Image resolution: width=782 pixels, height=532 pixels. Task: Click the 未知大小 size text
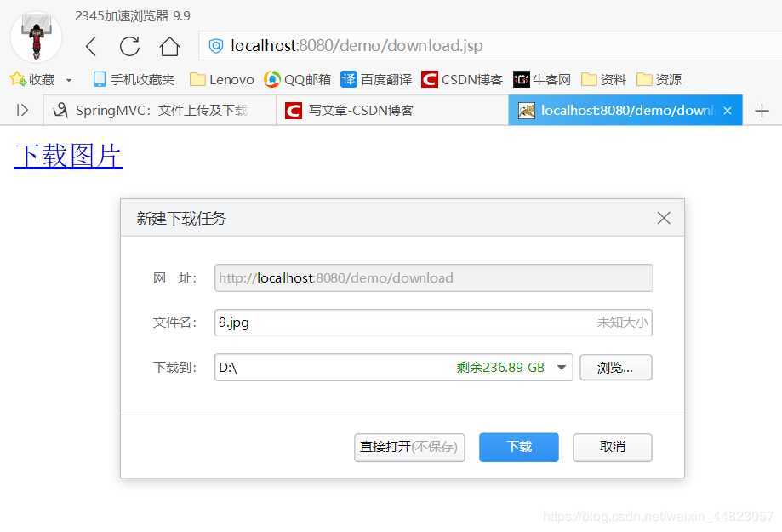pos(622,323)
